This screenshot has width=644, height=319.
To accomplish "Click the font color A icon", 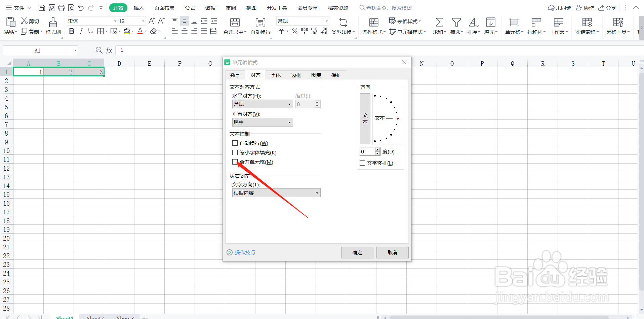I will tap(140, 31).
